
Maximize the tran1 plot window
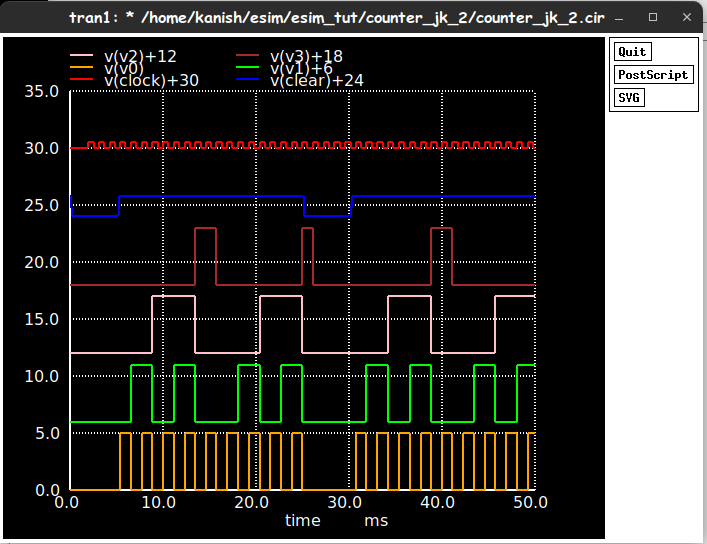pyautogui.click(x=652, y=17)
